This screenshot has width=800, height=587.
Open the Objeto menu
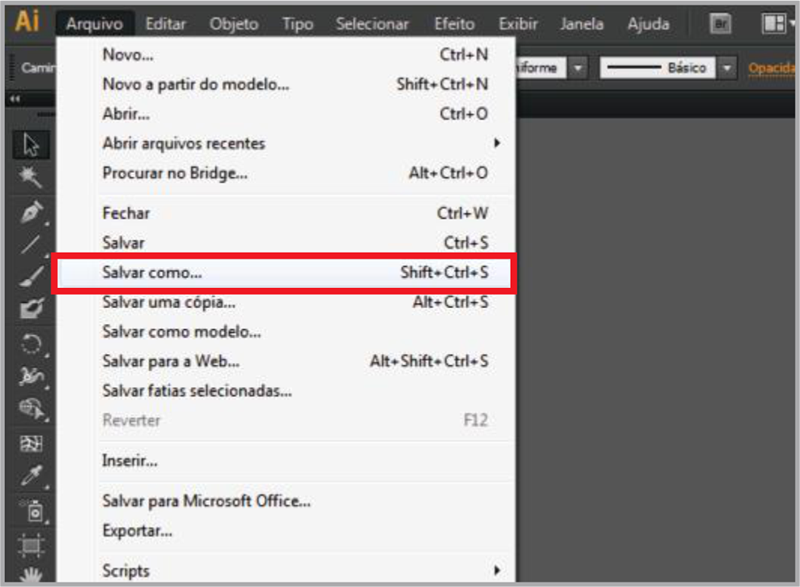click(x=234, y=23)
